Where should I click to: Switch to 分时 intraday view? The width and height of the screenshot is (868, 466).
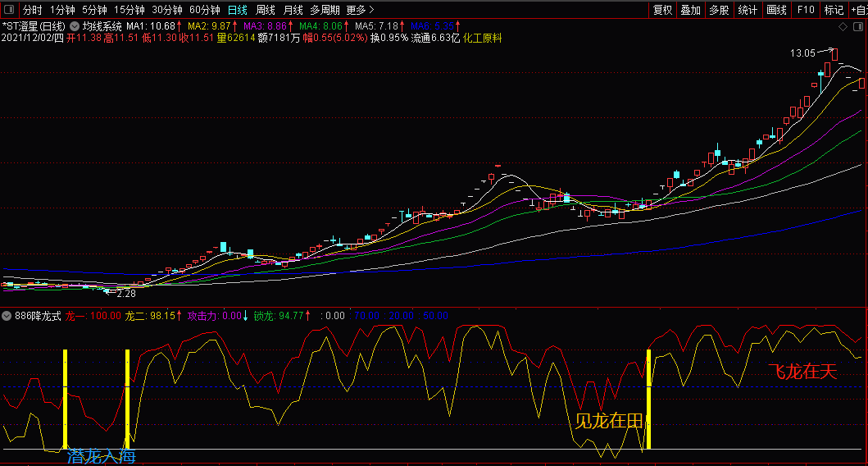coord(32,10)
